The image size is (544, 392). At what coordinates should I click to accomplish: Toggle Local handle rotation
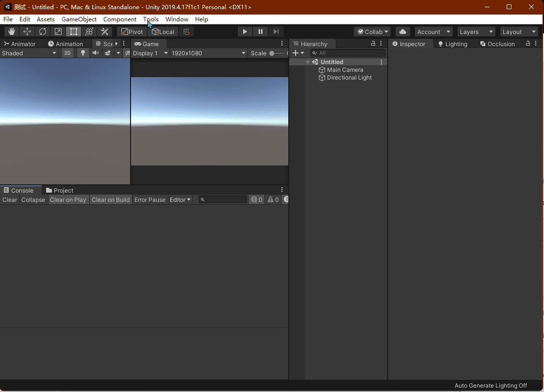(x=163, y=32)
